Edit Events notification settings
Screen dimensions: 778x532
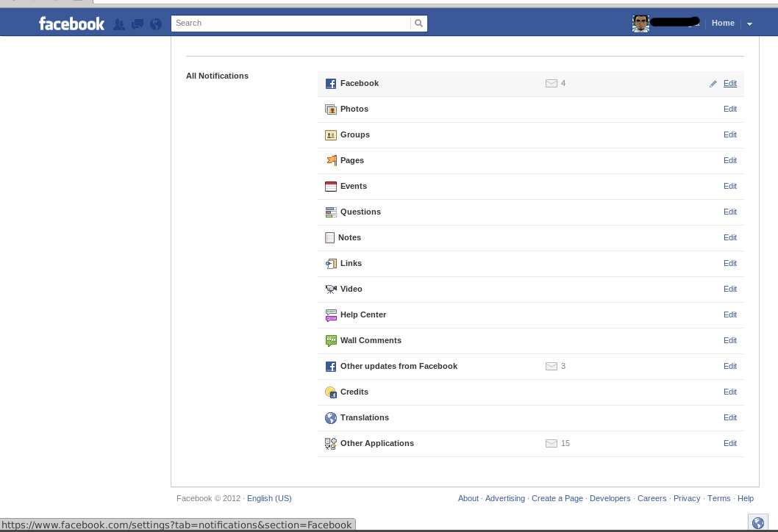point(730,187)
